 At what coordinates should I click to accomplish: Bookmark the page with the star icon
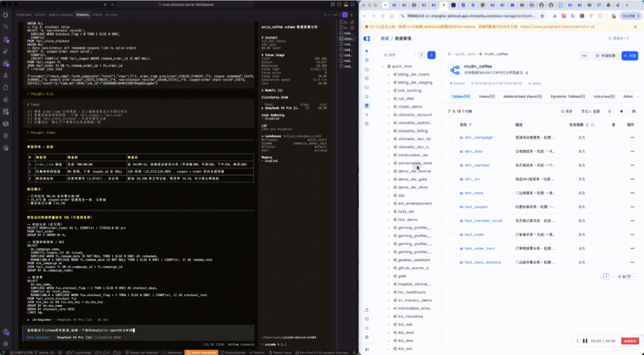pyautogui.click(x=543, y=16)
